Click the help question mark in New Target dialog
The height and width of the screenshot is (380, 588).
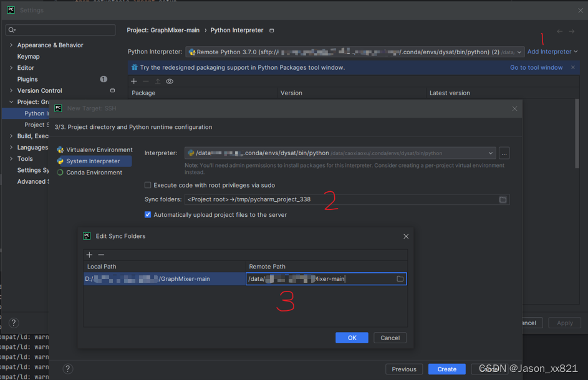click(67, 369)
